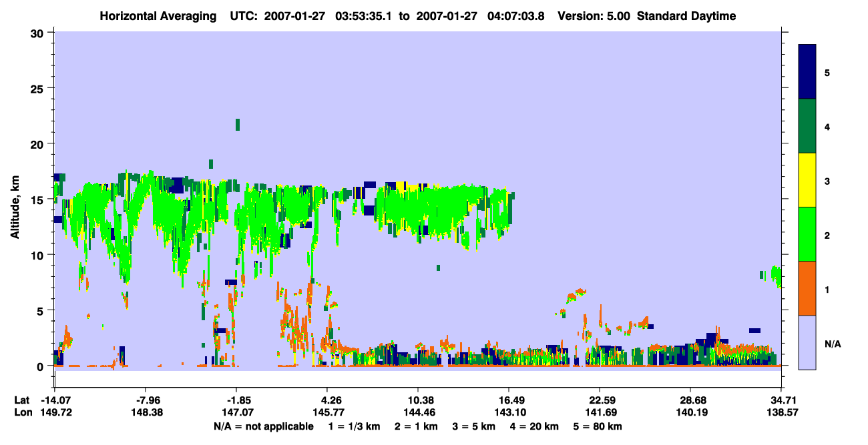The height and width of the screenshot is (445, 868).
Task: Click the 'Lon' axis row label
Action: [x=22, y=413]
